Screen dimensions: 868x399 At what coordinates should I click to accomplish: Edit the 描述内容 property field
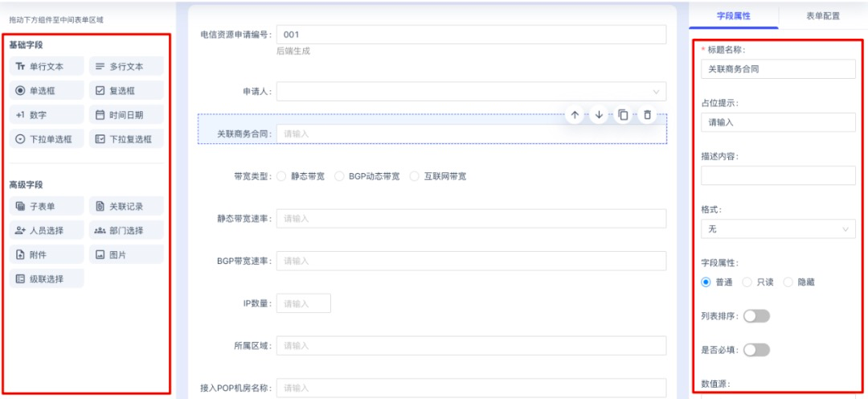click(778, 175)
